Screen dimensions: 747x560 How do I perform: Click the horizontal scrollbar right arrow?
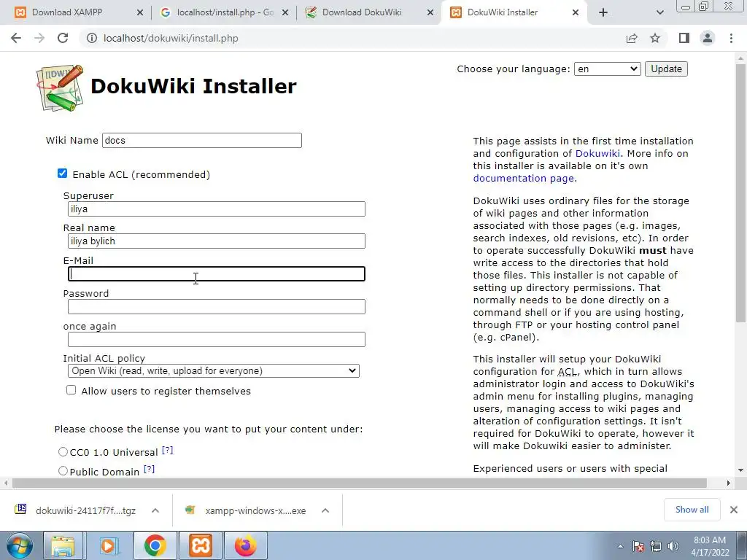(x=729, y=483)
